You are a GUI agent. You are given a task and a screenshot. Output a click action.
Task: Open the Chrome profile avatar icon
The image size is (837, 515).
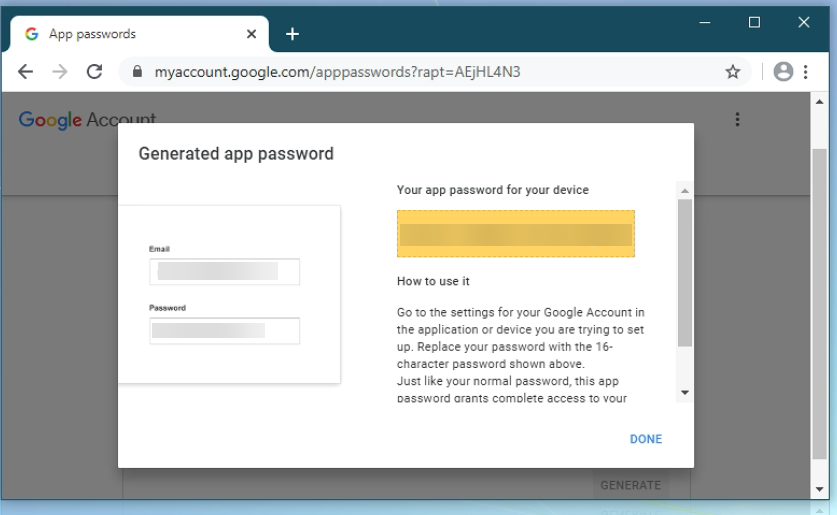click(x=783, y=72)
